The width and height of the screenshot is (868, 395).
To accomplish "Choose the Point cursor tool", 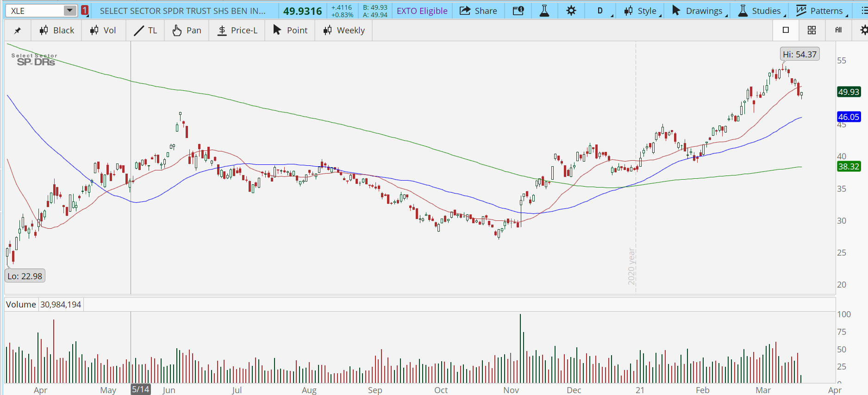I will [290, 31].
